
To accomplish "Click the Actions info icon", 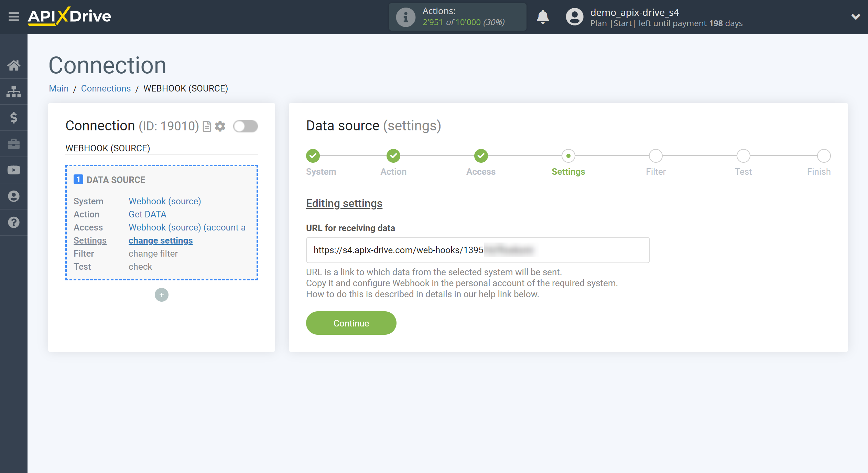I will coord(406,17).
